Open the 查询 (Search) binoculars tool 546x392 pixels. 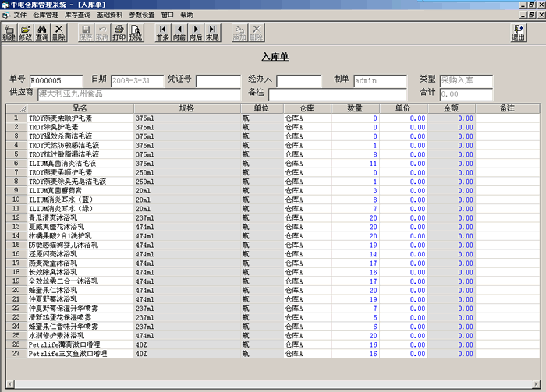[x=42, y=33]
